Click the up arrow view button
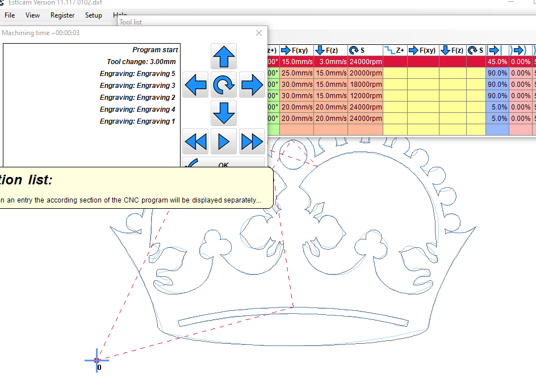Screen dimensions: 536x392 point(224,56)
